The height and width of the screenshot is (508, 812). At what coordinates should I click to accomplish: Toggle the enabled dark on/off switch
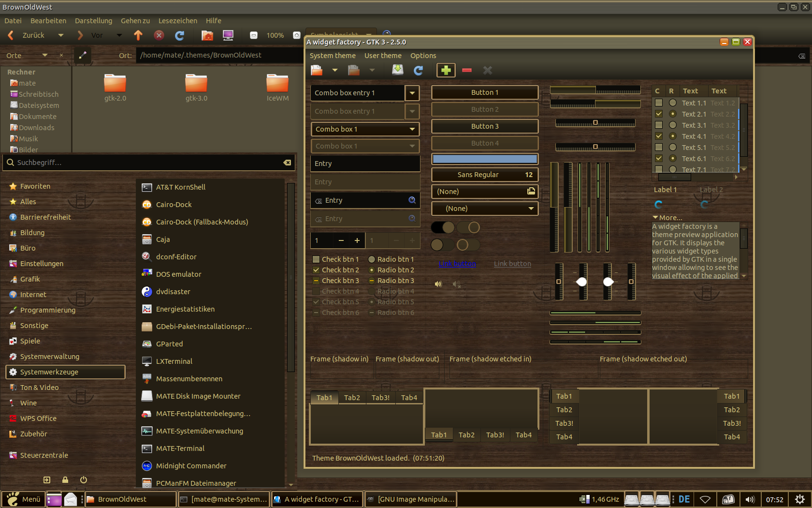pos(443,227)
